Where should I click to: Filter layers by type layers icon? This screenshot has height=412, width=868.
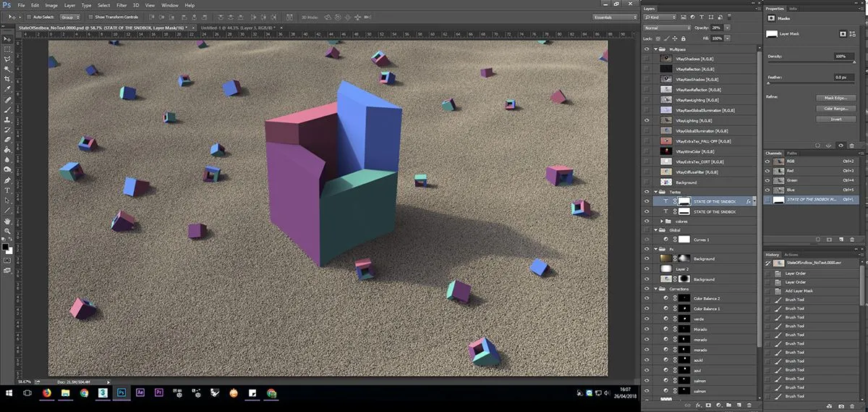[702, 17]
